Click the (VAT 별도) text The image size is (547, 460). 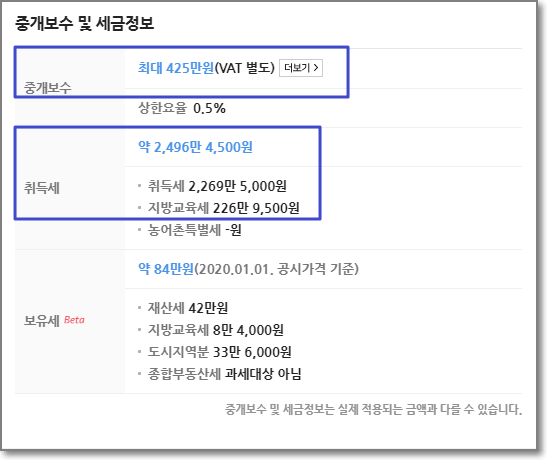245,68
